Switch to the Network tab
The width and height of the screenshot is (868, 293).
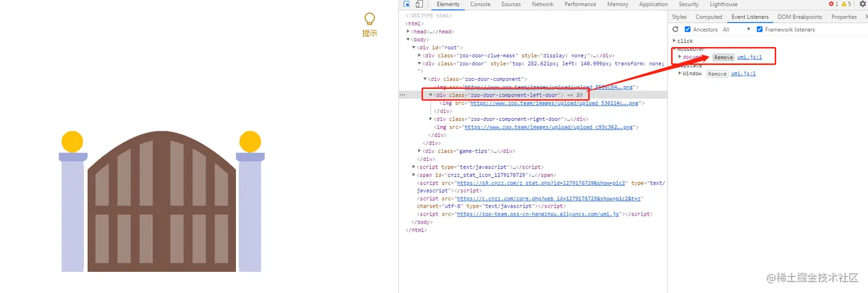pyautogui.click(x=542, y=4)
